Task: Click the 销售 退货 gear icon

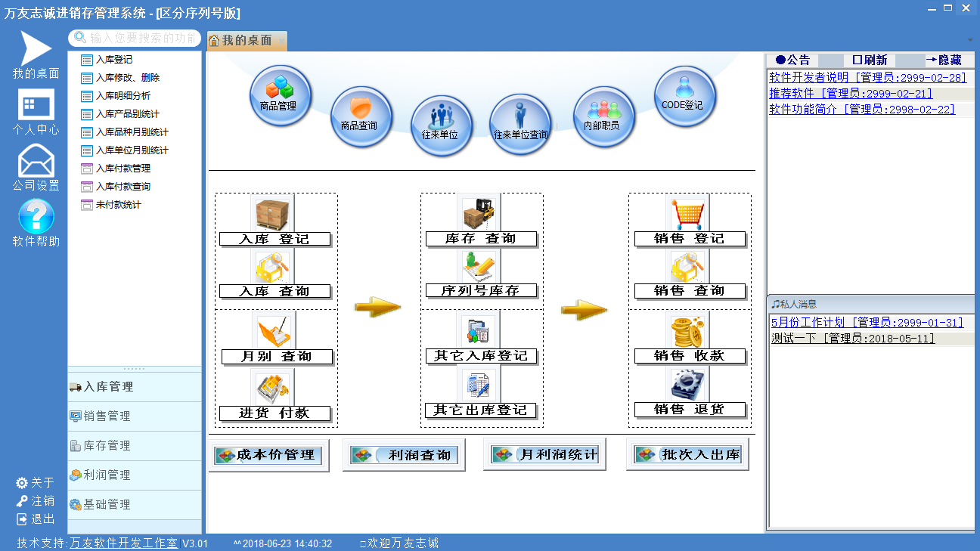Action: (687, 385)
